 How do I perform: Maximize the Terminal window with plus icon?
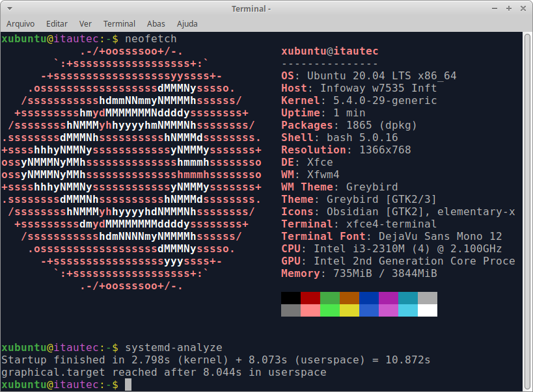tap(510, 8)
